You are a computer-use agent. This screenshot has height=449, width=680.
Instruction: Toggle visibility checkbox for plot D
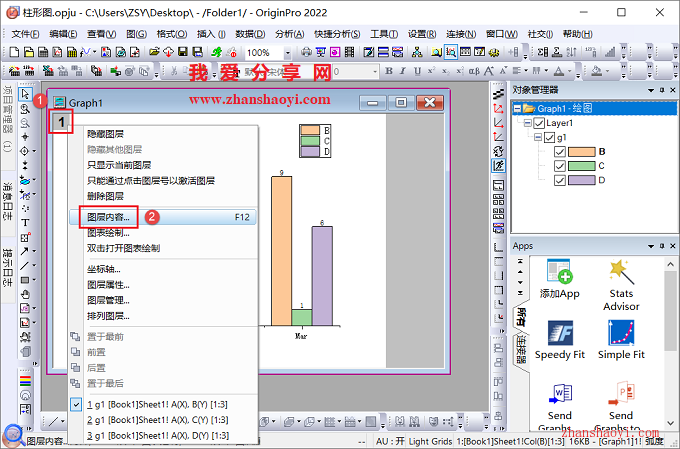click(x=560, y=180)
